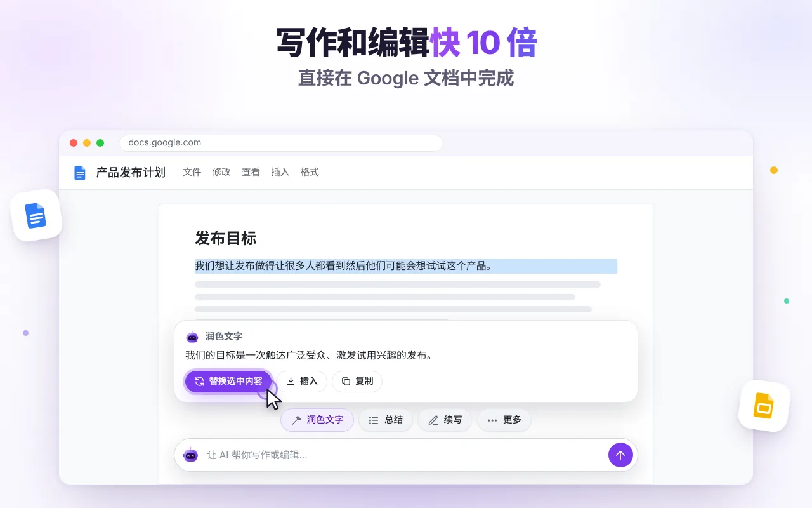The width and height of the screenshot is (812, 508).
Task: Open the 插入 menu in the menu bar
Action: coord(280,172)
